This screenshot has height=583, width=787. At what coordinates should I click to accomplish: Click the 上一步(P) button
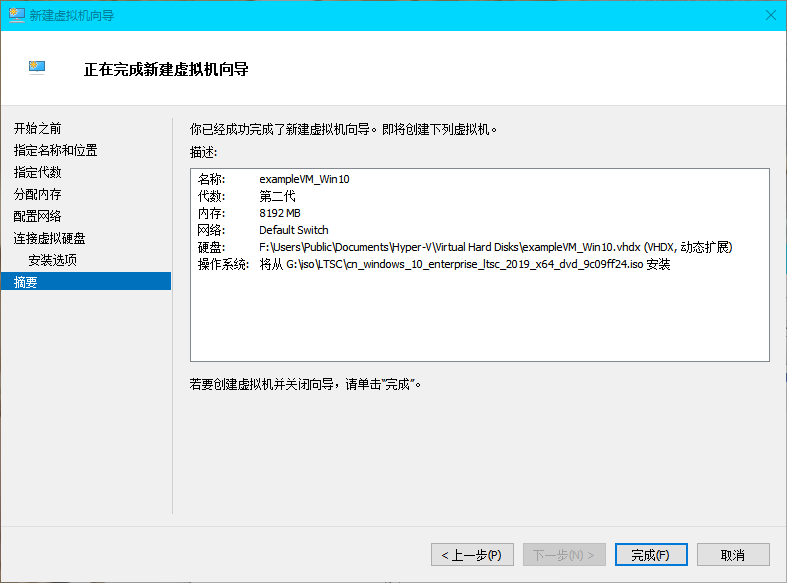472,555
